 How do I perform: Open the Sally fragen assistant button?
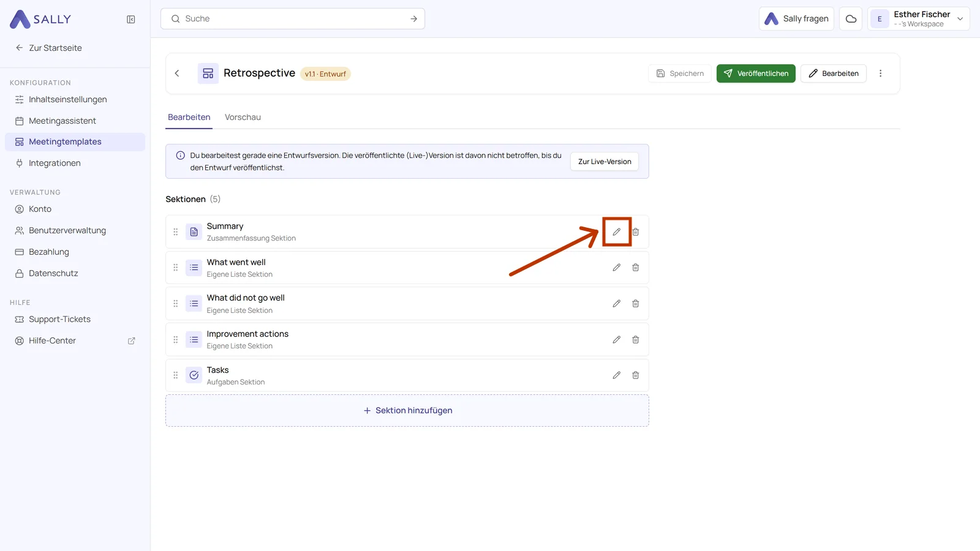tap(796, 19)
